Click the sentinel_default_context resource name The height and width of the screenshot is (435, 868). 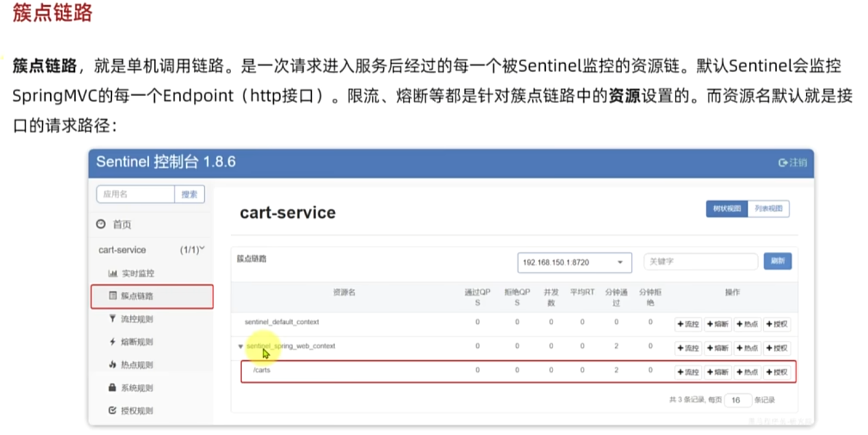(x=282, y=322)
